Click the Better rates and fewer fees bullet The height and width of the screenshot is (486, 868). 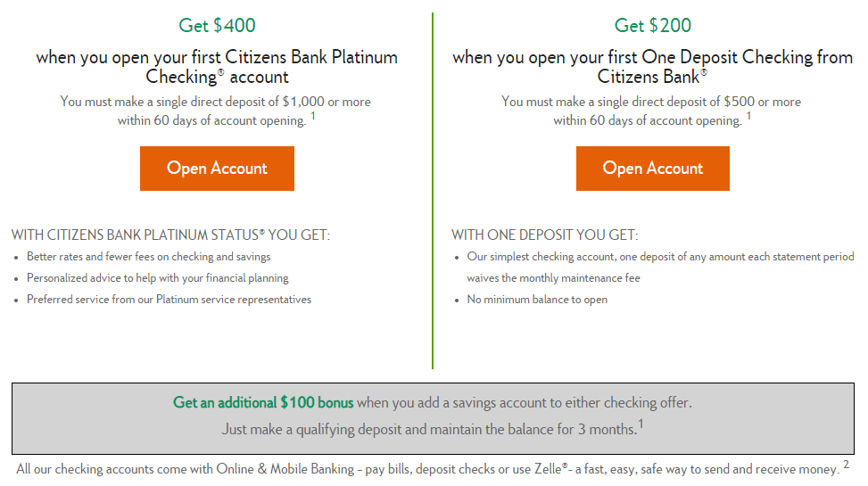pos(148,257)
